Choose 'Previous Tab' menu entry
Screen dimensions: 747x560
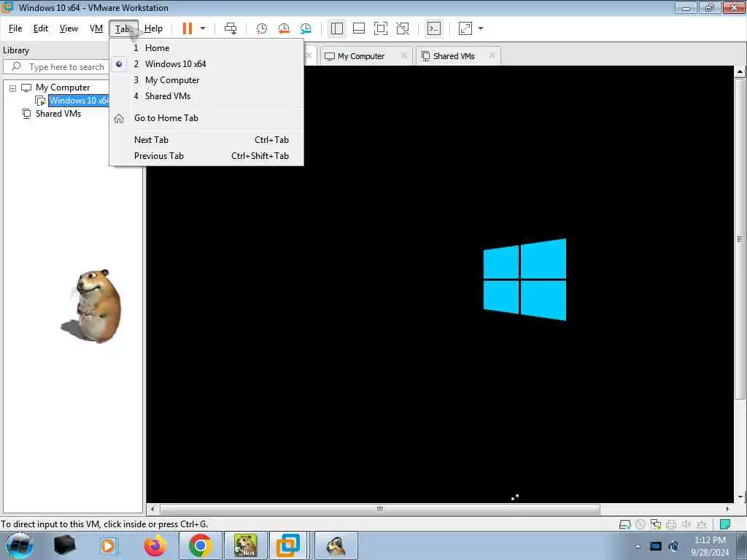point(206,156)
